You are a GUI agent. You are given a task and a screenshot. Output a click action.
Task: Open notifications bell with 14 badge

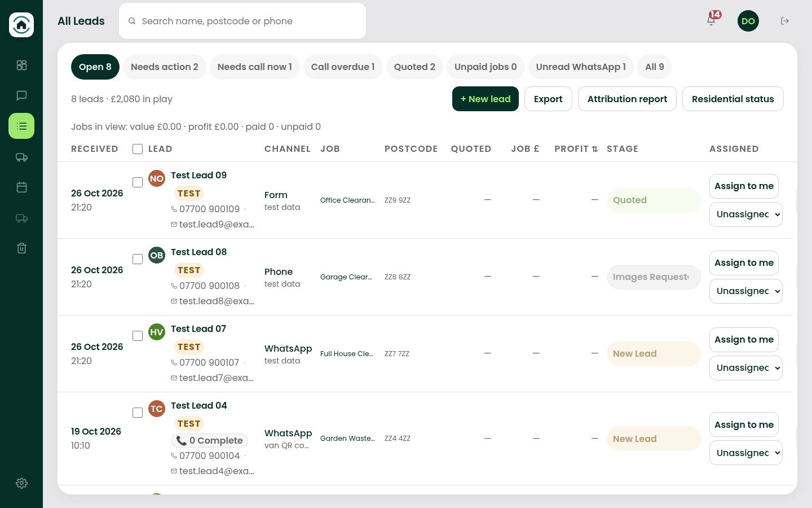[712, 20]
